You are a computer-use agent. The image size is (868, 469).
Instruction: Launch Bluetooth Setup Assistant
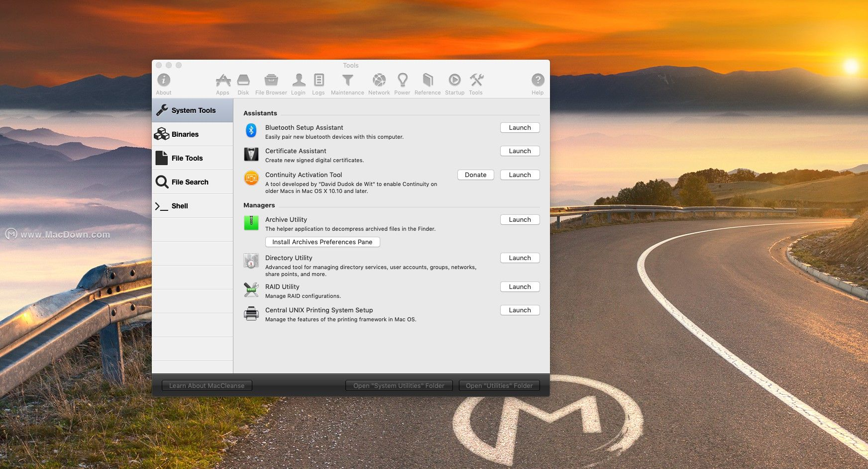pos(520,128)
